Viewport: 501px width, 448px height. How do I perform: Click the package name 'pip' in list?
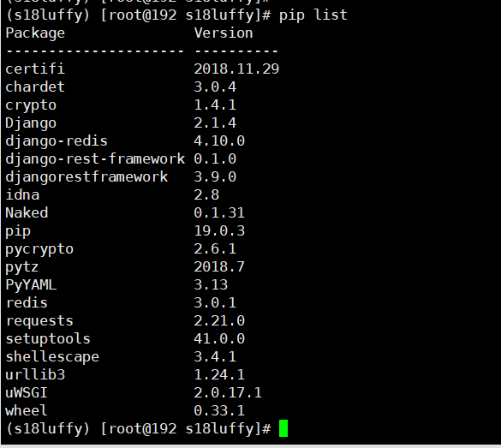[x=18, y=231]
